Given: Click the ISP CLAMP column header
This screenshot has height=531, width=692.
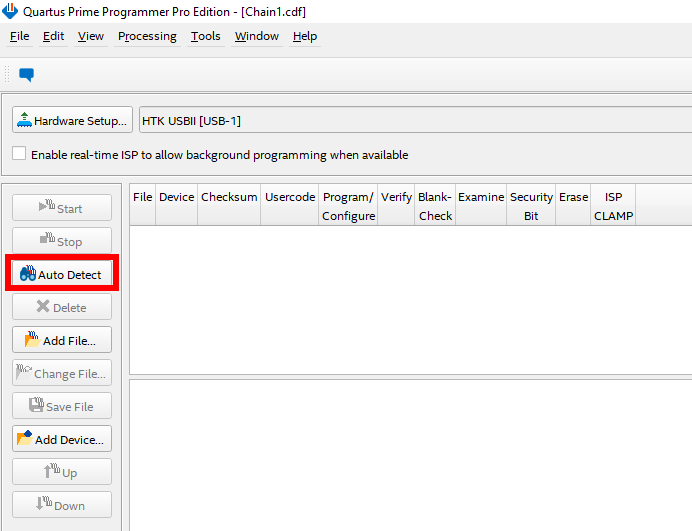Looking at the screenshot, I should [x=613, y=205].
